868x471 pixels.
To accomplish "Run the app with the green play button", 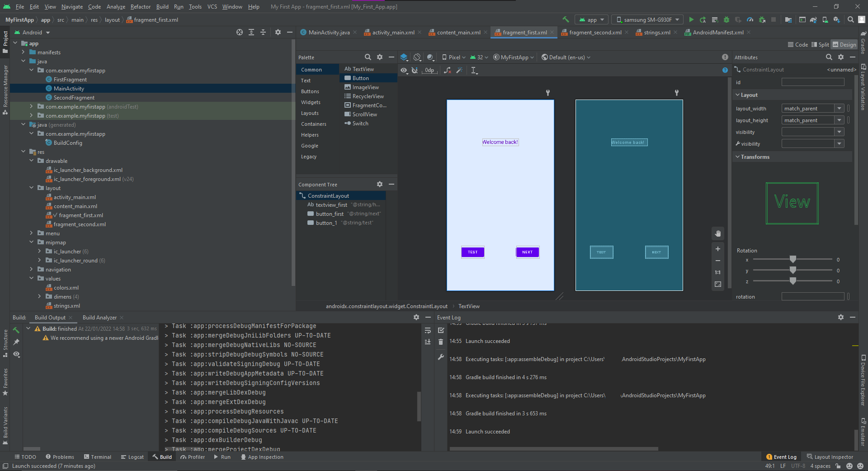I will click(691, 19).
